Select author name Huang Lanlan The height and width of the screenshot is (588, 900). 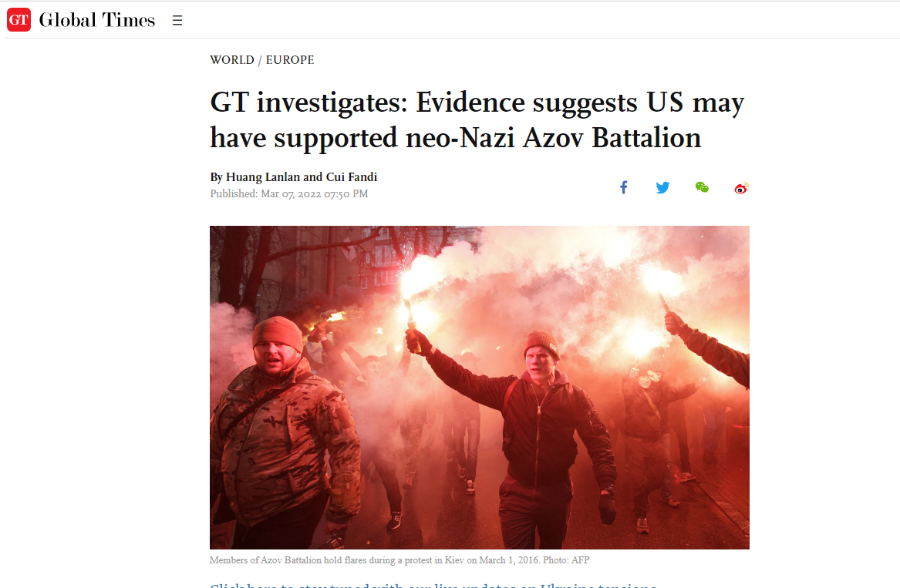[263, 176]
